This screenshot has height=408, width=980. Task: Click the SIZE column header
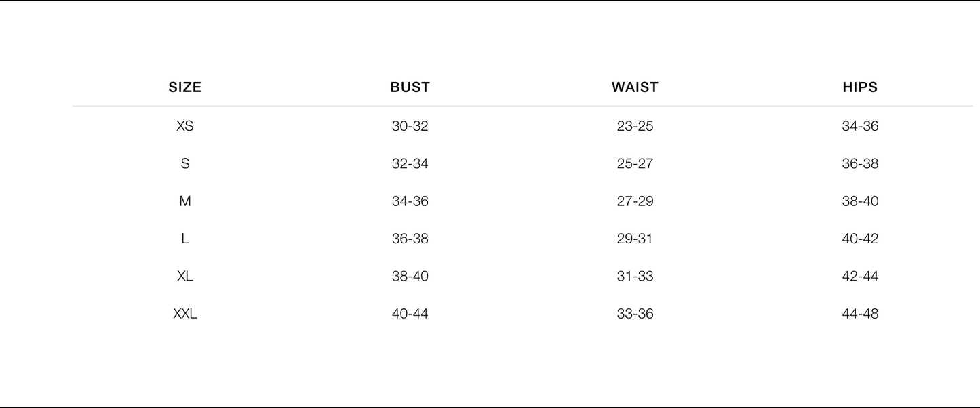tap(184, 87)
